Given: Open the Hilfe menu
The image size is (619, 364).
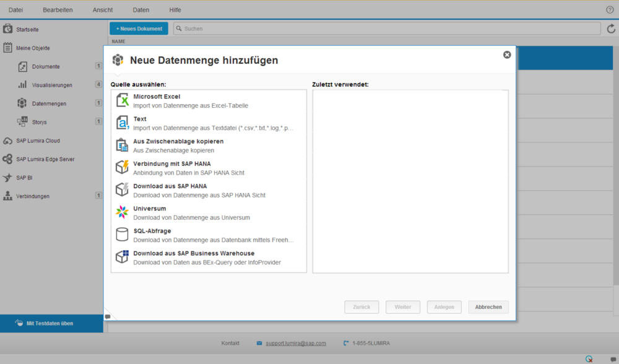Looking at the screenshot, I should pyautogui.click(x=175, y=10).
